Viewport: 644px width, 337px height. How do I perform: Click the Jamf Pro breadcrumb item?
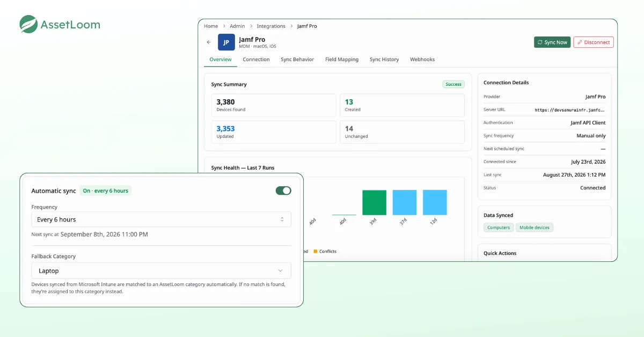pyautogui.click(x=307, y=26)
